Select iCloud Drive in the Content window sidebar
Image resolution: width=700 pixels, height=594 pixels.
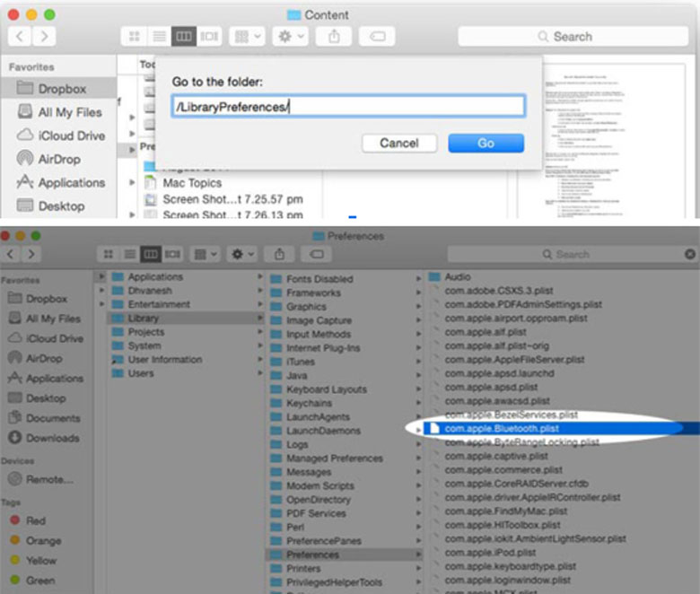tap(71, 135)
